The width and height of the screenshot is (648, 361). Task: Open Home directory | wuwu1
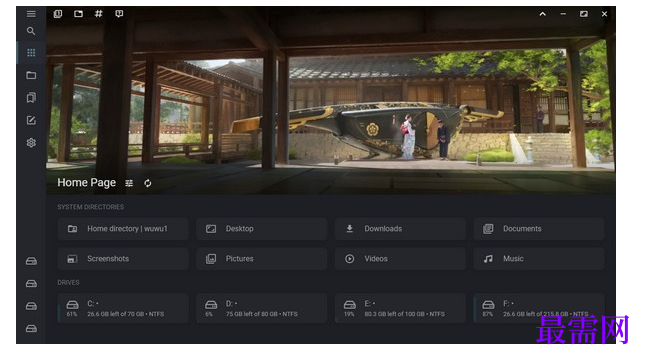point(123,229)
